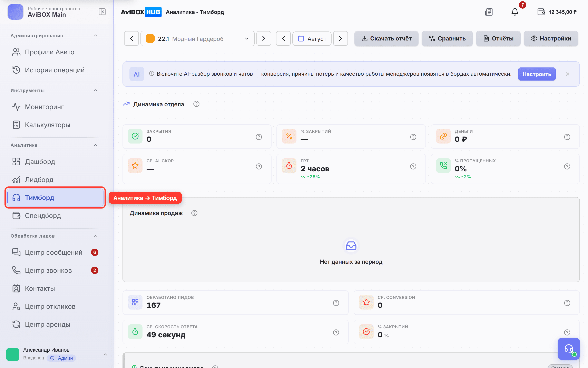This screenshot has height=368, width=588.
Task: Click Настроить in AI banner
Action: (537, 74)
